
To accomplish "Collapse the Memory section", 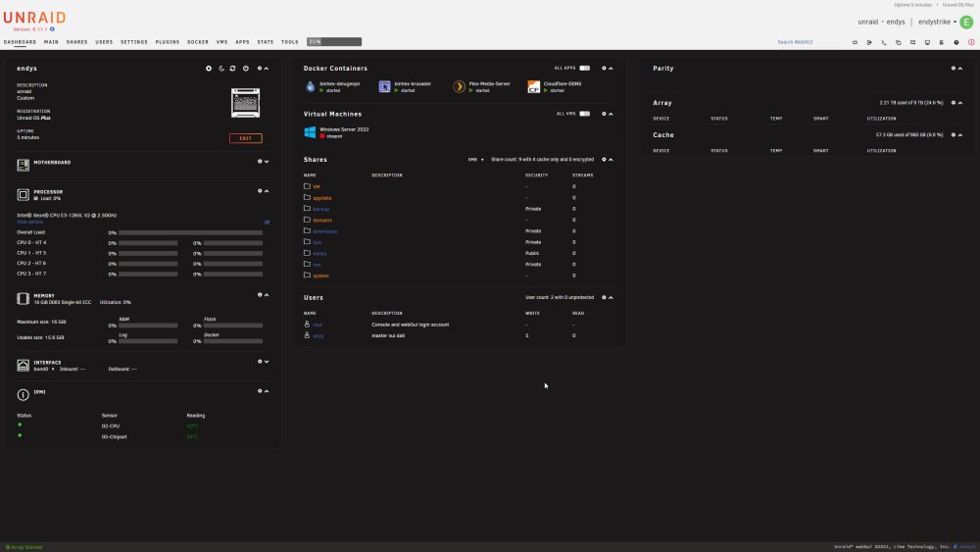I will tap(267, 294).
